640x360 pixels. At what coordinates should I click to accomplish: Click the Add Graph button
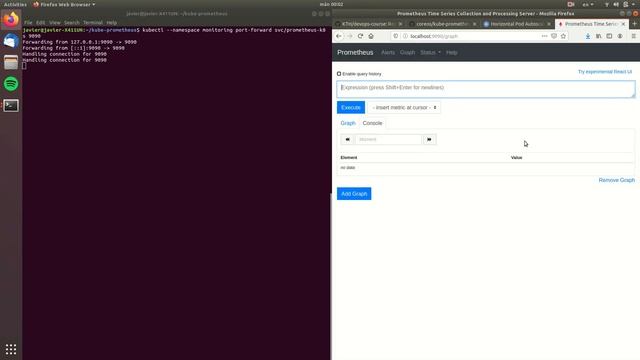[x=354, y=193]
